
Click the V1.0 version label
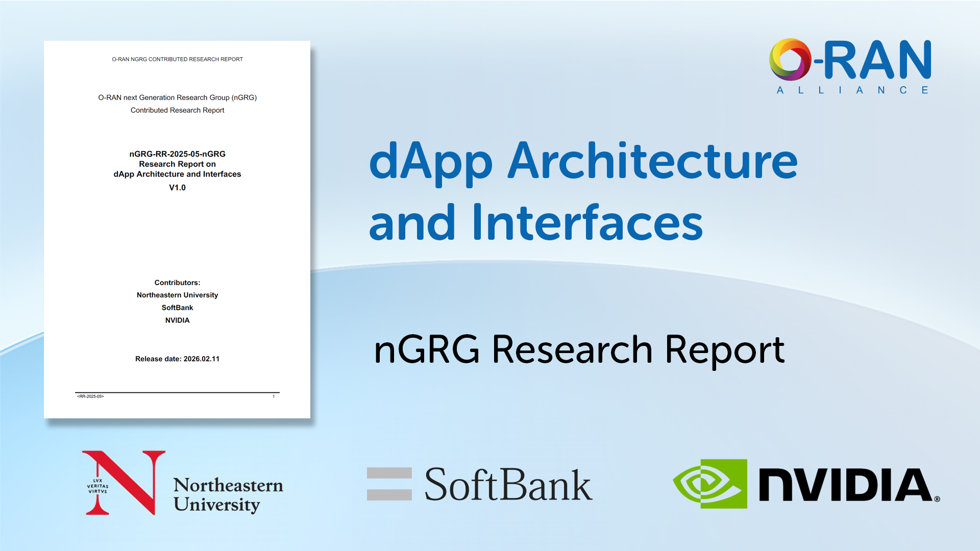click(177, 188)
